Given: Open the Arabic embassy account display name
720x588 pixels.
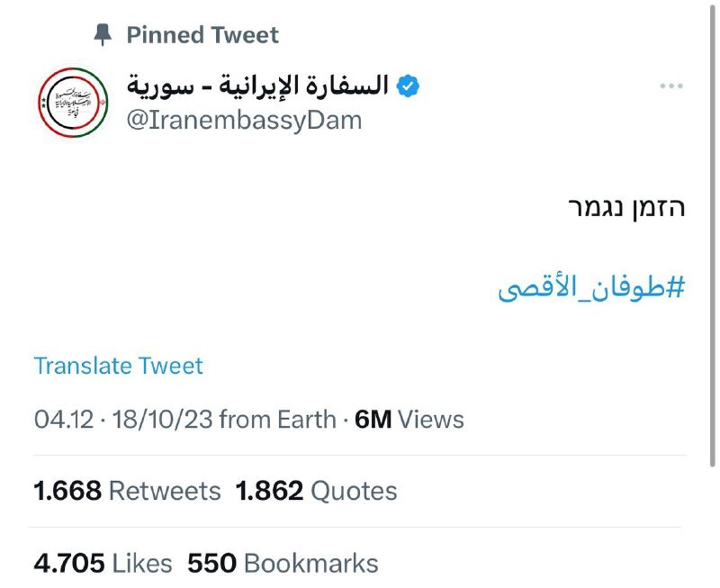Looking at the screenshot, I should pyautogui.click(x=258, y=86).
